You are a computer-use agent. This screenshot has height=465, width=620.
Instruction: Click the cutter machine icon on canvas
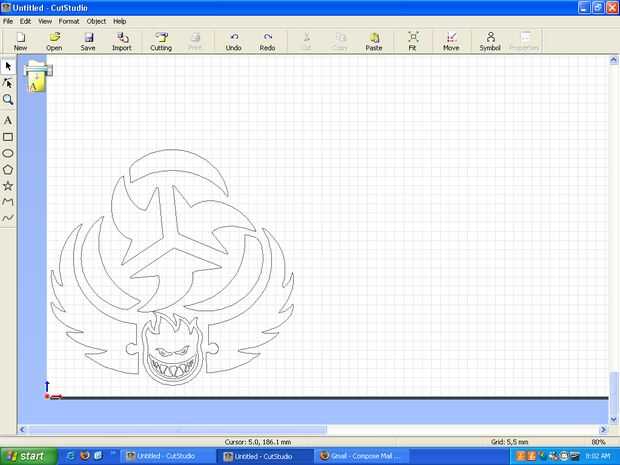[x=38, y=76]
